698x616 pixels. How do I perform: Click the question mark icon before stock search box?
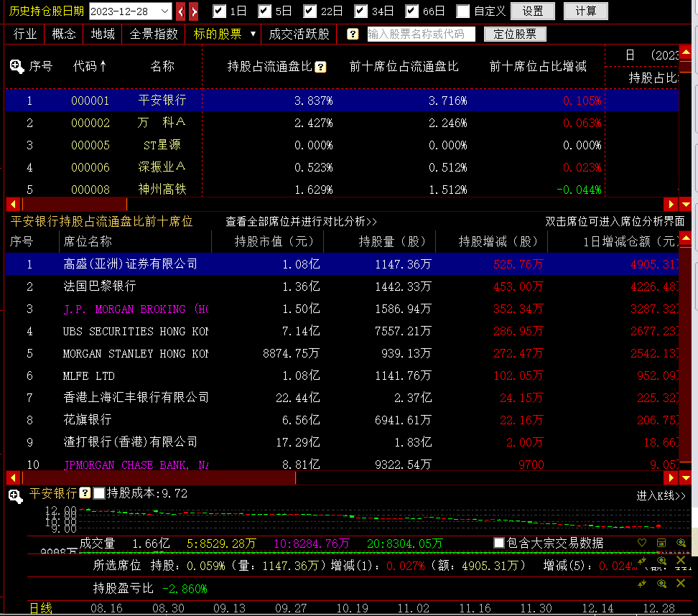pyautogui.click(x=352, y=34)
